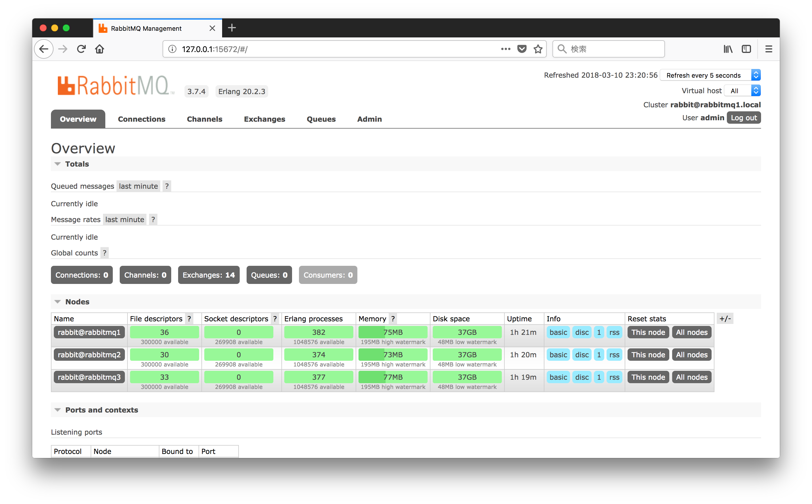Screen dimensions: 812x504
Task: Click the basic tag on rabbitmq1 row
Action: [x=558, y=332]
